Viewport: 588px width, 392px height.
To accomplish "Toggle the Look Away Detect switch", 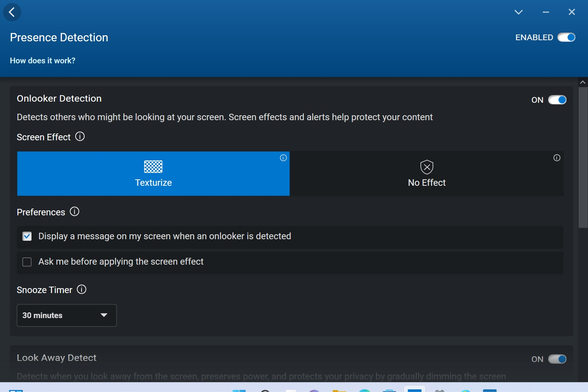I will [x=557, y=359].
